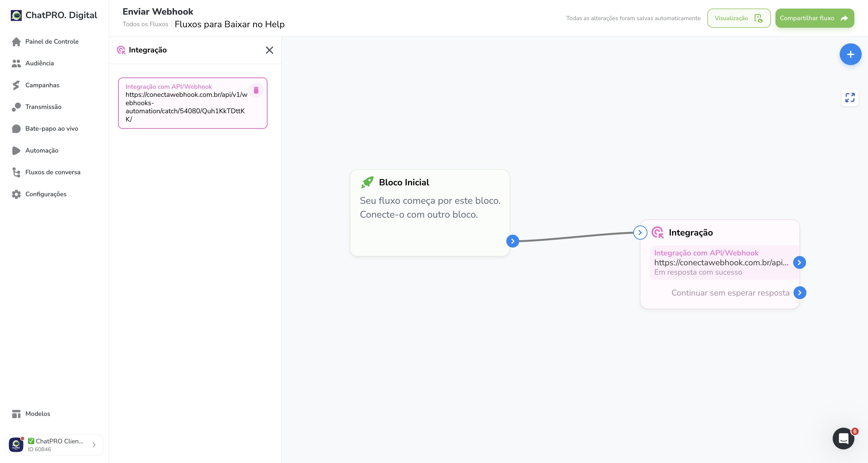This screenshot has height=463, width=868.
Task: Close the Integração side panel
Action: 269,50
